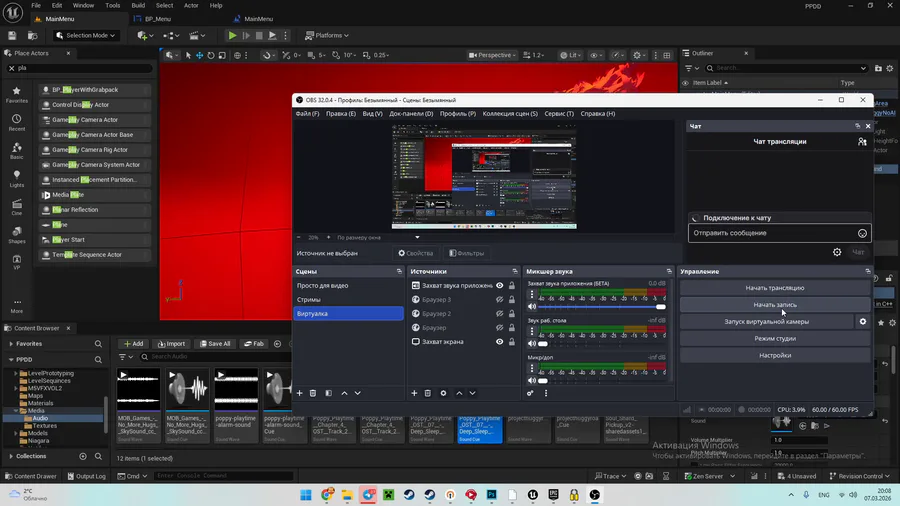Mute the application audio capture speaker icon

[532, 307]
